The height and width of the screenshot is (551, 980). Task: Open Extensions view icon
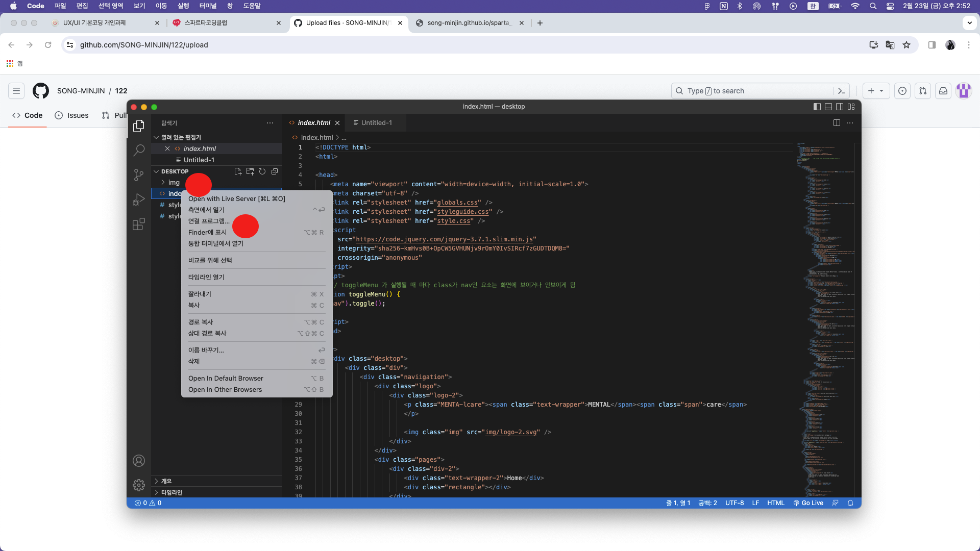(139, 224)
